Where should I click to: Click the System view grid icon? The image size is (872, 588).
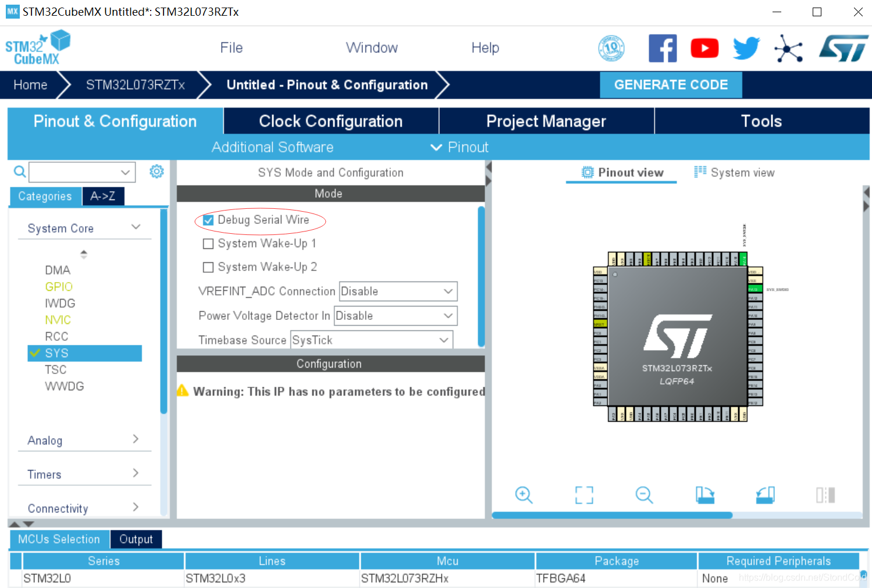coord(700,172)
